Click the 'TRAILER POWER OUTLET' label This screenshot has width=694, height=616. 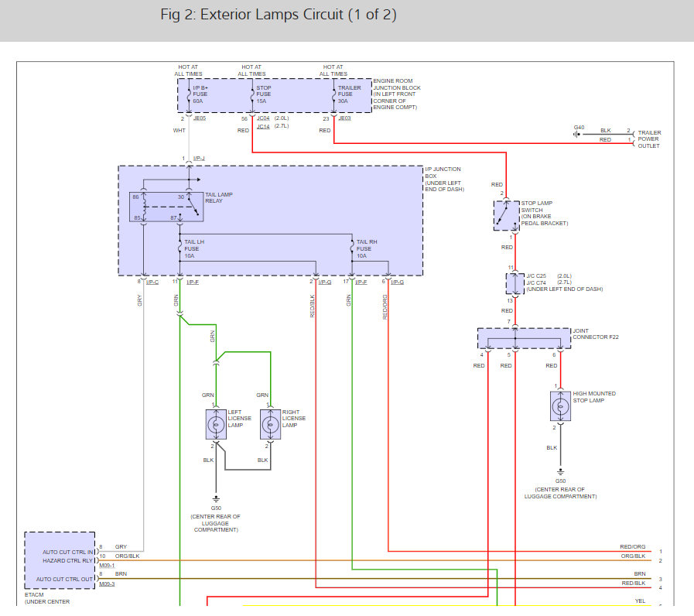pos(649,139)
